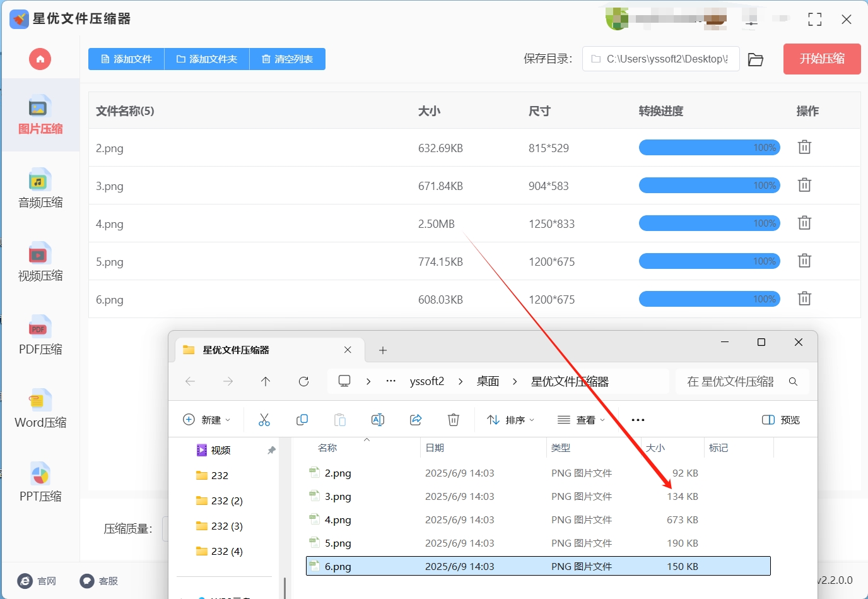
Task: Delete 6.png from the compressor list
Action: (804, 299)
